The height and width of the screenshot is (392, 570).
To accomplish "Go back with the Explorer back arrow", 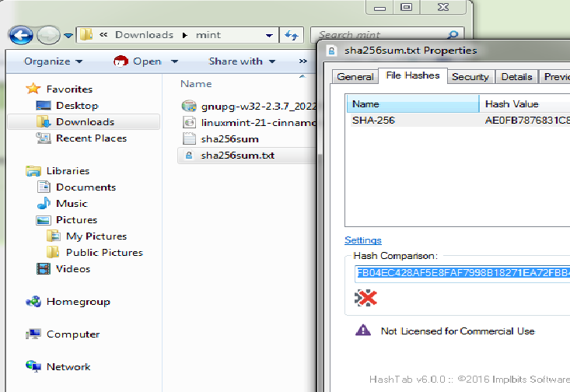I will point(21,35).
